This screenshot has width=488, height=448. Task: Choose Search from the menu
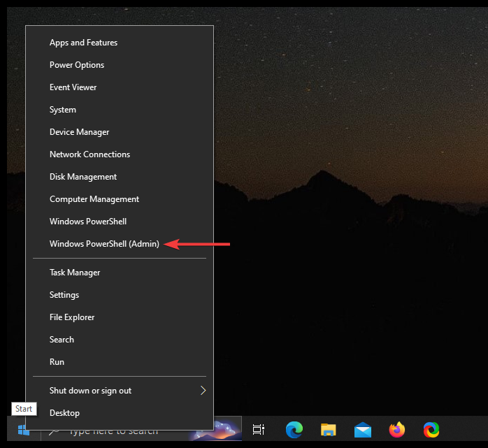click(x=120, y=340)
